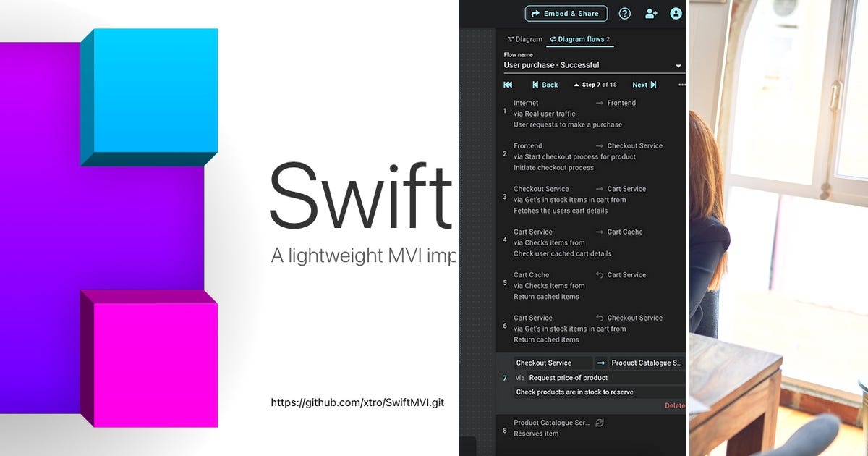Click the SwiftMVI GitHub URL text
Screen dimensions: 868x456
click(x=357, y=402)
